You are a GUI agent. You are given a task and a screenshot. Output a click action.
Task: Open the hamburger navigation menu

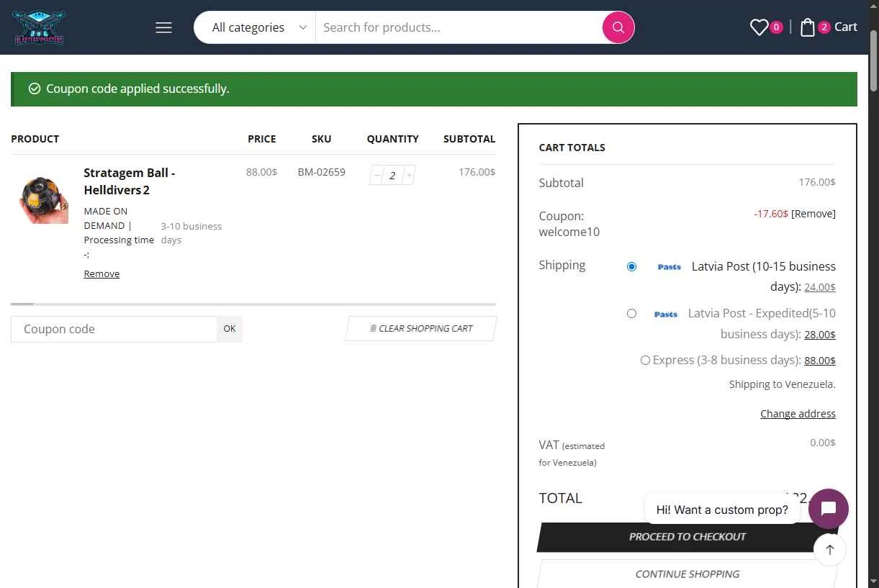point(163,27)
